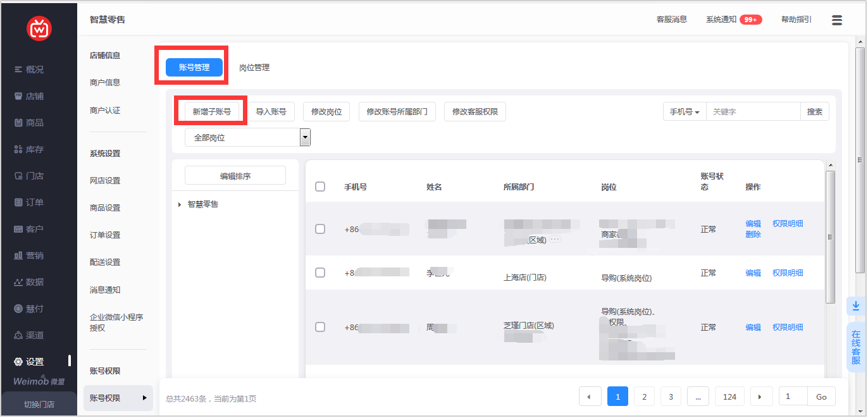The height and width of the screenshot is (418, 868).
Task: Click the Weimob red logo icon
Action: point(39,28)
